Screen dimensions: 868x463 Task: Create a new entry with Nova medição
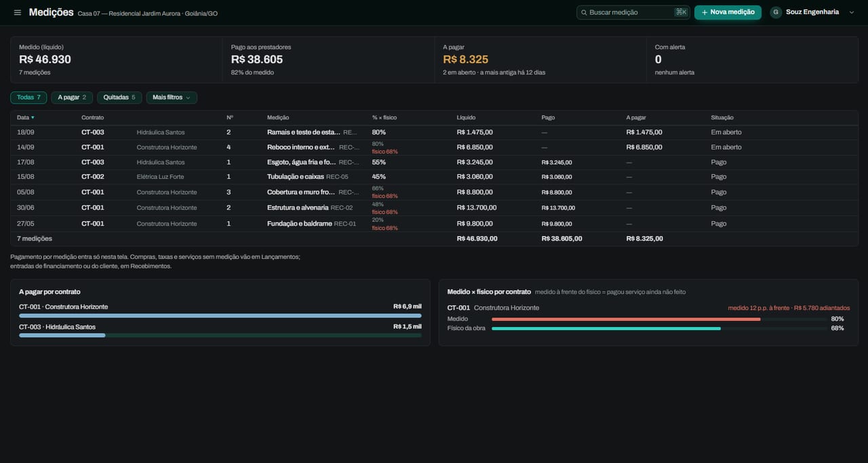(x=728, y=12)
